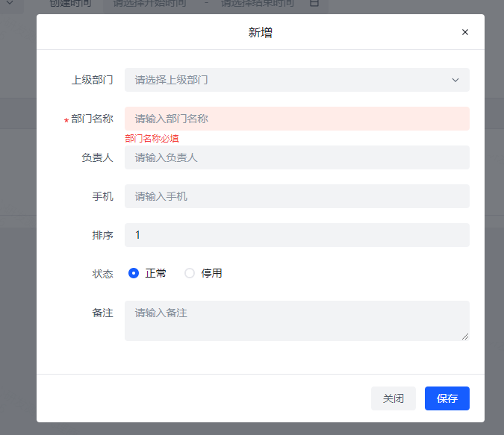The image size is (504, 435).
Task: Click the 手机 phone input field
Action: coord(296,196)
